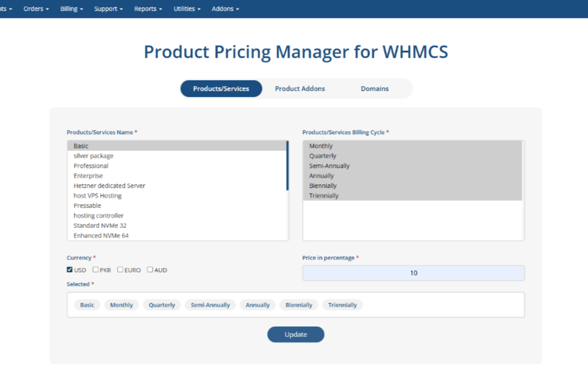
Task: Click the Update button
Action: tap(296, 334)
